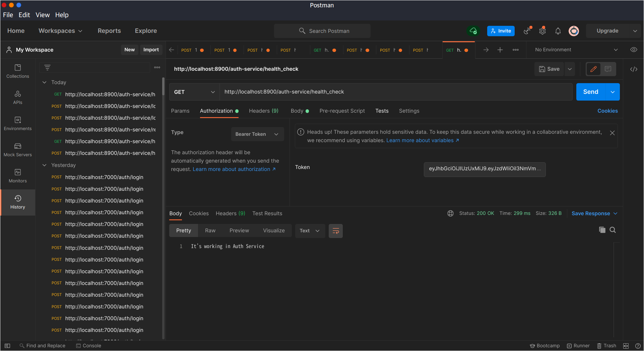Open tab options three-dot menu
The image size is (644, 351).
[x=516, y=50]
